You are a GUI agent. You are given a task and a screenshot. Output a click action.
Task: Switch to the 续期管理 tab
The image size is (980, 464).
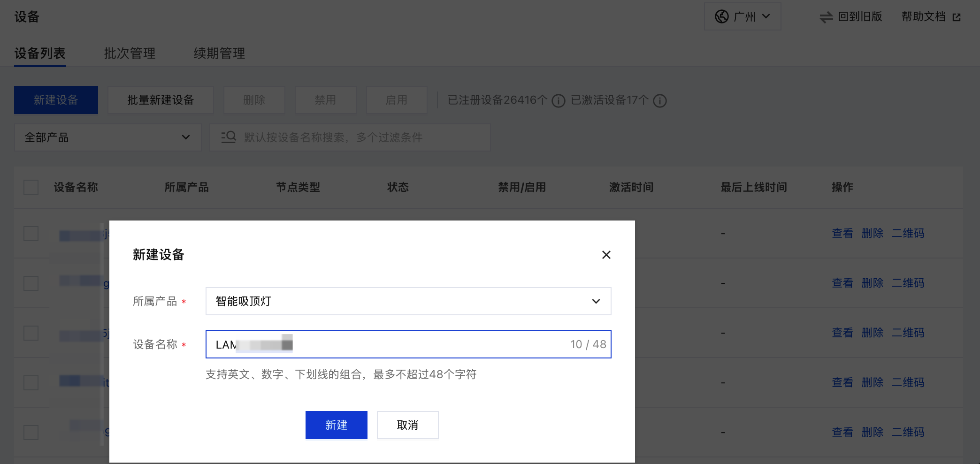click(x=219, y=53)
